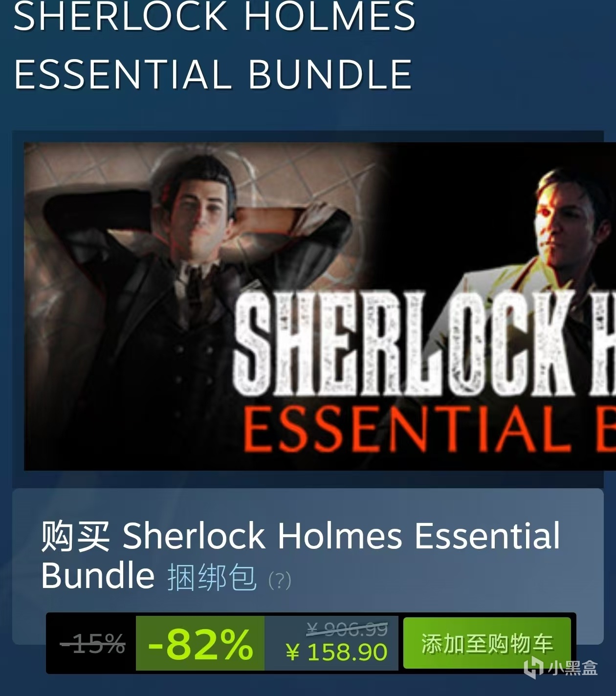Click the word Bundle before 捆绑包
The height and width of the screenshot is (696, 616).
pyautogui.click(x=98, y=575)
